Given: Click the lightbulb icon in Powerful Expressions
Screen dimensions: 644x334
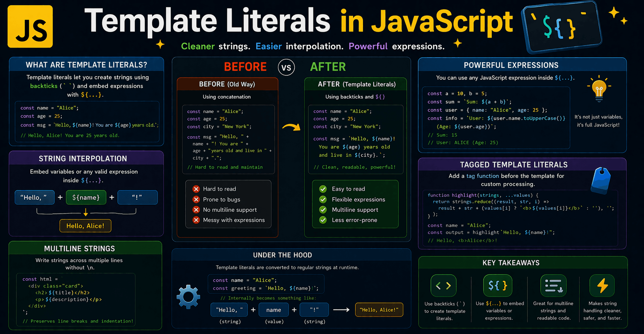Looking at the screenshot, I should (598, 89).
